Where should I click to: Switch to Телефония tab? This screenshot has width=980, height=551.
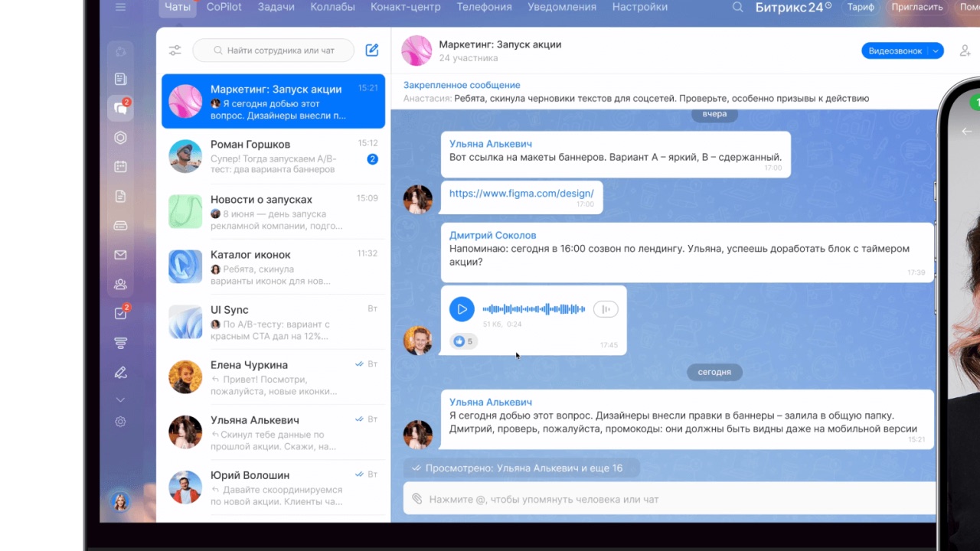coord(485,7)
